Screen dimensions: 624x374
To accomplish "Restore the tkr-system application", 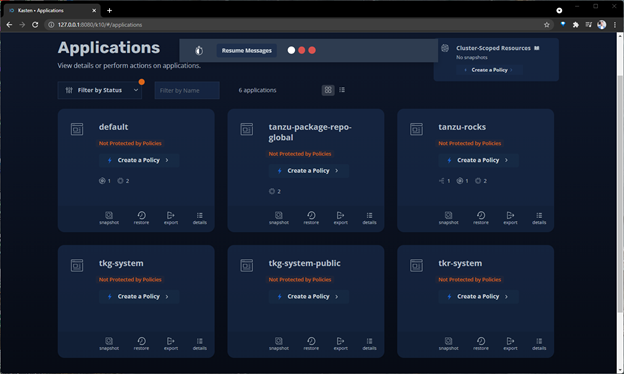I will [x=481, y=344].
